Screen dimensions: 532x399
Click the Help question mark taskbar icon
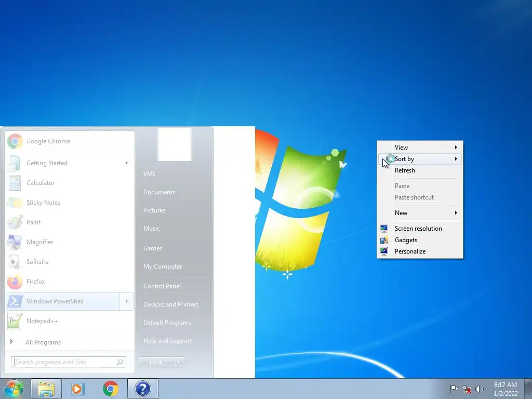click(x=142, y=389)
